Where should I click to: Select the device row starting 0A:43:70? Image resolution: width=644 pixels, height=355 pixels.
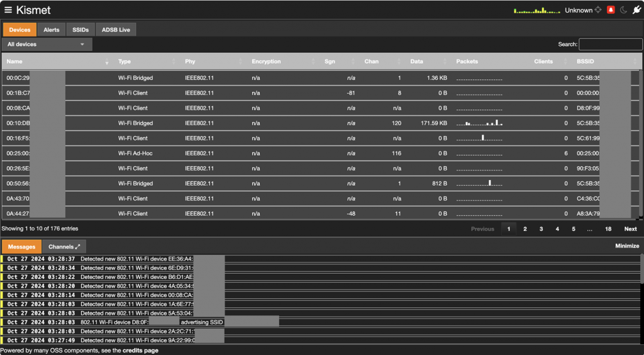[320, 198]
